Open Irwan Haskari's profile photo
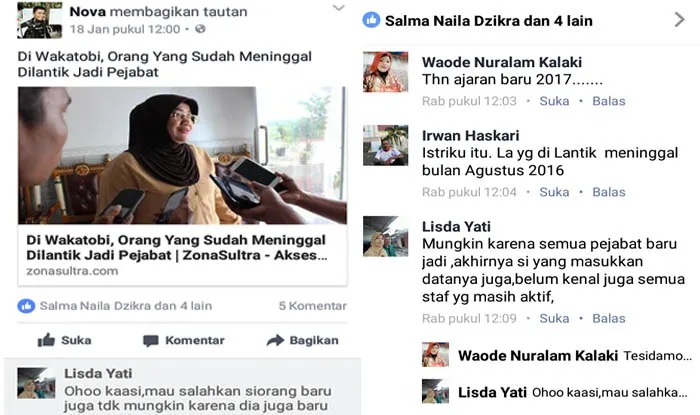This screenshot has width=700, height=415. point(385,145)
